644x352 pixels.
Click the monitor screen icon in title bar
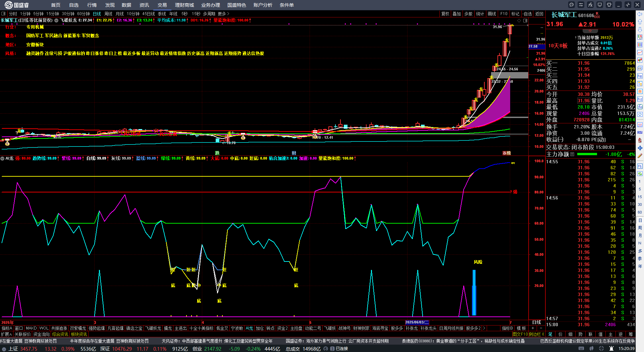tap(600, 5)
